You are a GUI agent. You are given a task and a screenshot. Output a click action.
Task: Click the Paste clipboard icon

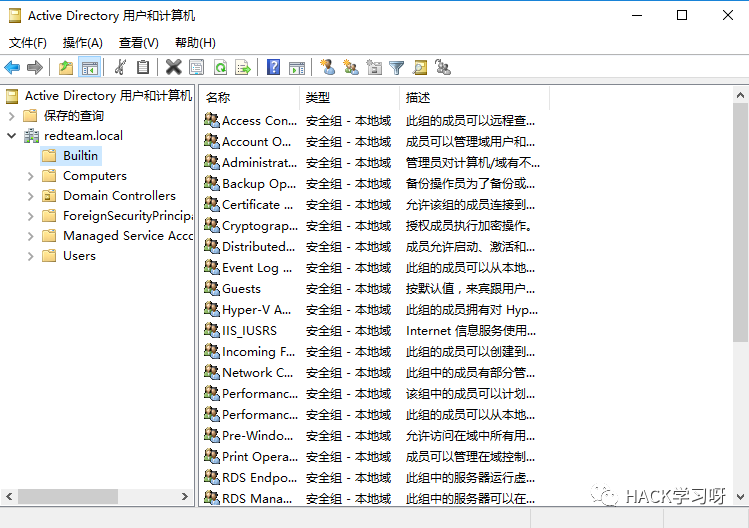click(x=143, y=67)
